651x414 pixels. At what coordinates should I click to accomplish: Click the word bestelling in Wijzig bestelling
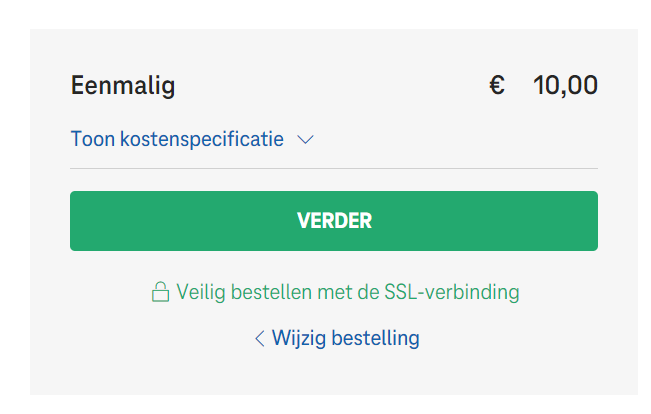(376, 338)
